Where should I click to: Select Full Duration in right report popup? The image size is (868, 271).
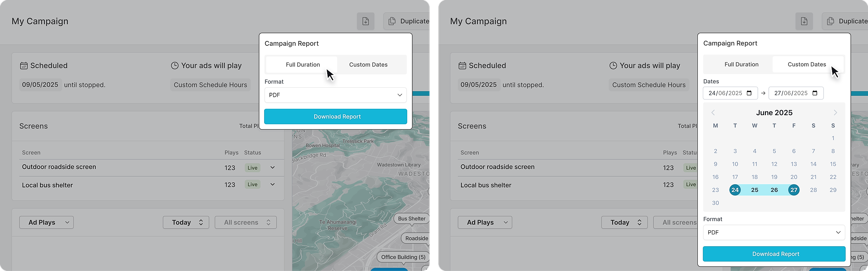click(x=741, y=64)
